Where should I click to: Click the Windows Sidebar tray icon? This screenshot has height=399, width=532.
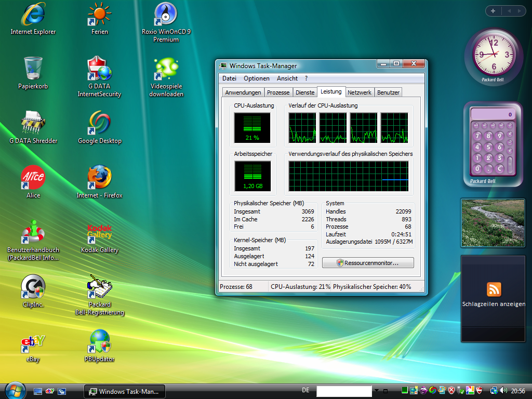pos(414,391)
